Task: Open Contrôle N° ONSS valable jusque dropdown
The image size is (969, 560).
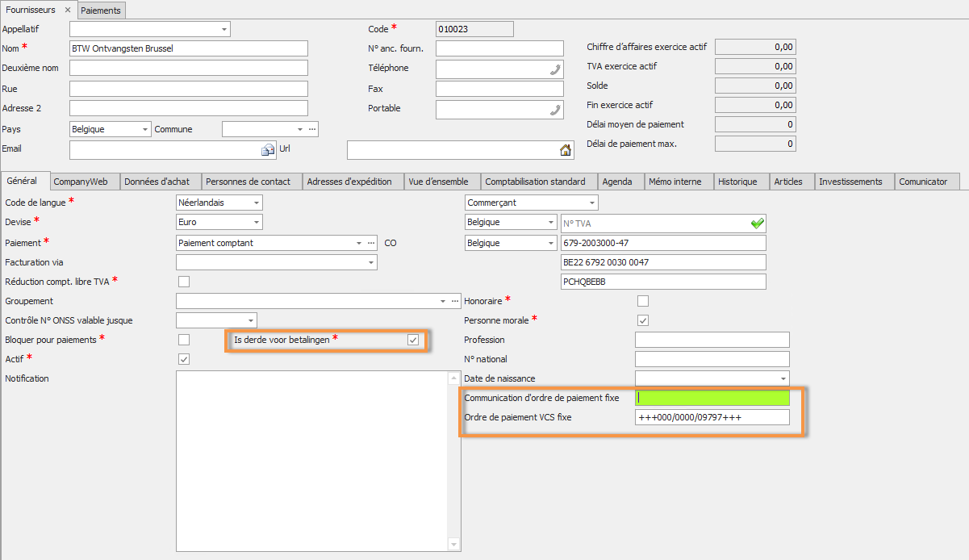Action: click(x=250, y=320)
